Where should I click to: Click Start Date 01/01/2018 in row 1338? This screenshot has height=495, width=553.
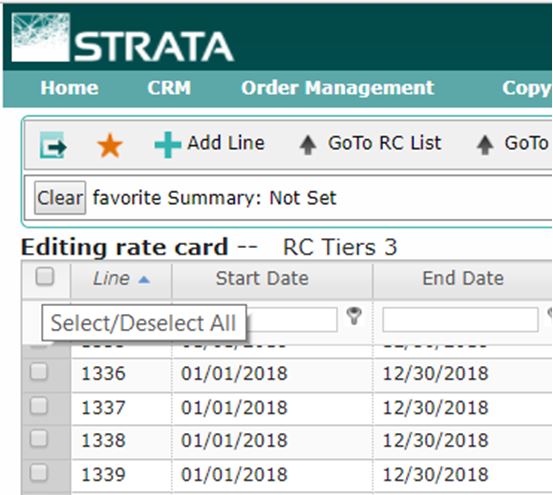tap(234, 440)
